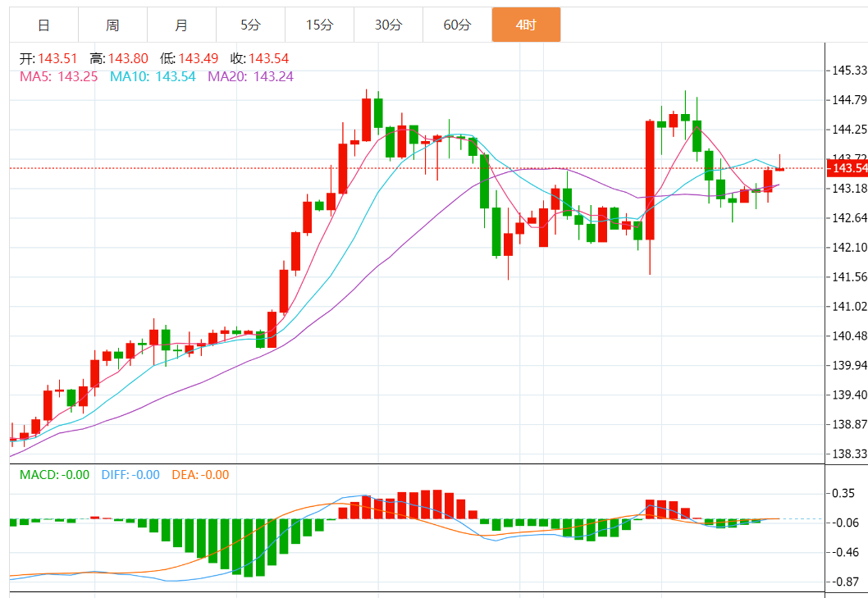Click the 收:143.54 closing price readout

pyautogui.click(x=259, y=58)
